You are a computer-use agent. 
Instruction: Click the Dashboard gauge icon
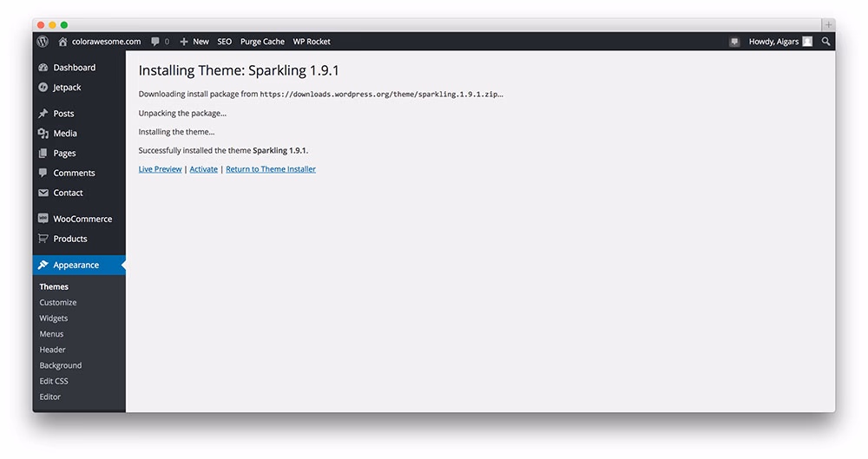coord(43,68)
